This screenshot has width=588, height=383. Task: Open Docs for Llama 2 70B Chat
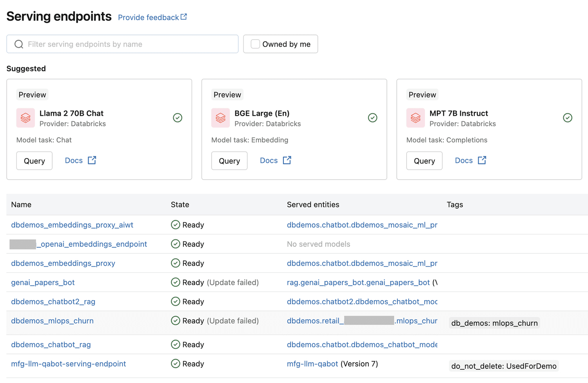click(74, 160)
